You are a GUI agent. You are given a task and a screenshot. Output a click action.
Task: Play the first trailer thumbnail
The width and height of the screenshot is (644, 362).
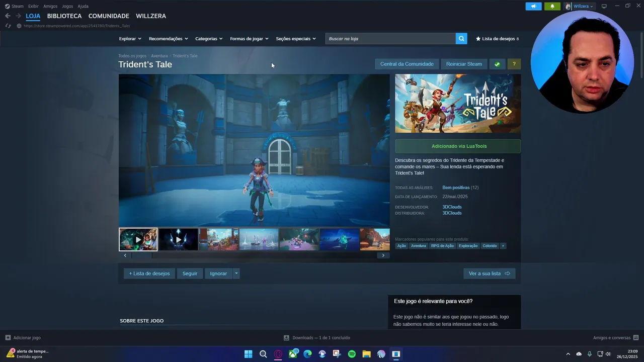point(138,240)
